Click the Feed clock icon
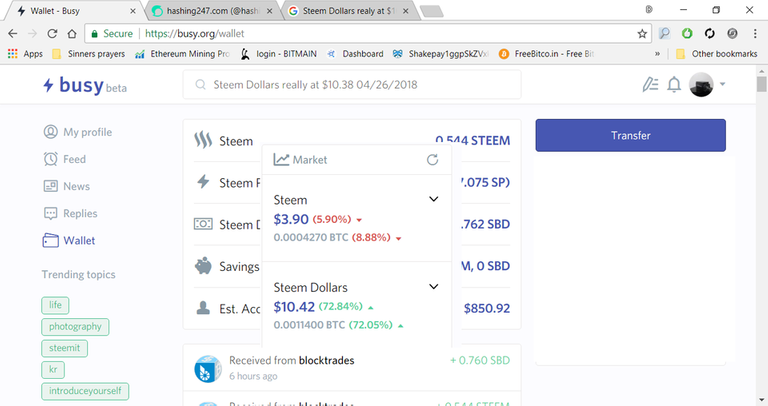768x406 pixels. pyautogui.click(x=50, y=159)
